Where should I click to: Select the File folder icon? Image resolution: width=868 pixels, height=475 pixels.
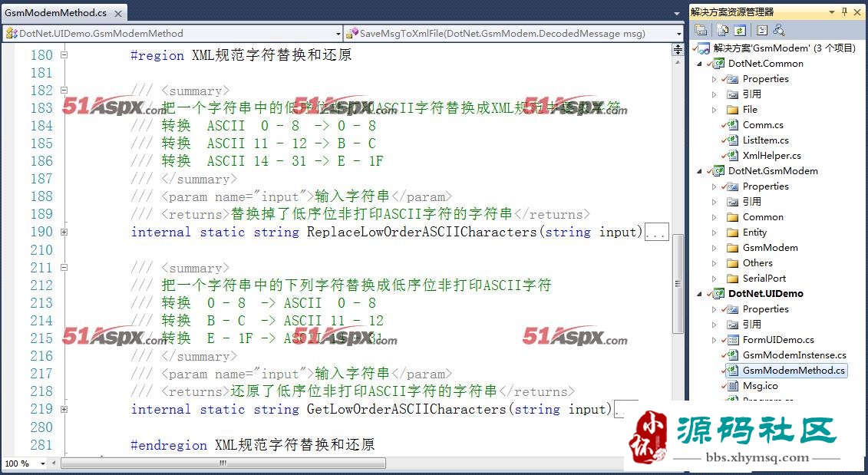pyautogui.click(x=732, y=110)
